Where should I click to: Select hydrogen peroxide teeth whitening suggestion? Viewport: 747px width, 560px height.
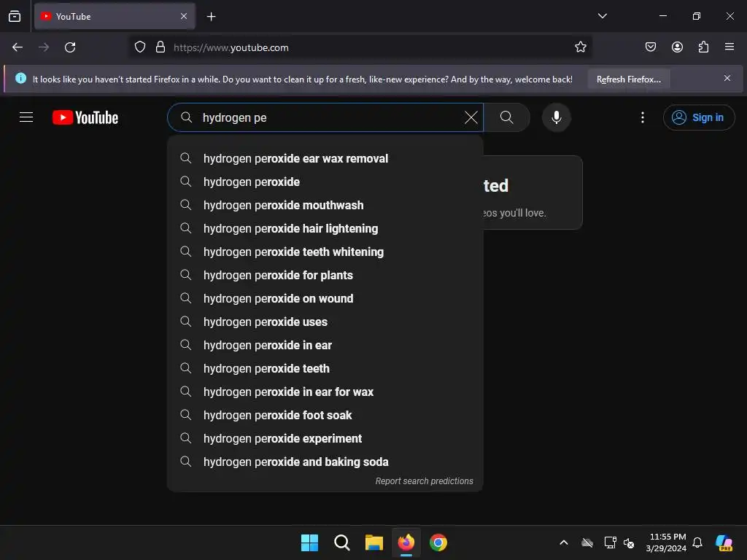[325, 252]
